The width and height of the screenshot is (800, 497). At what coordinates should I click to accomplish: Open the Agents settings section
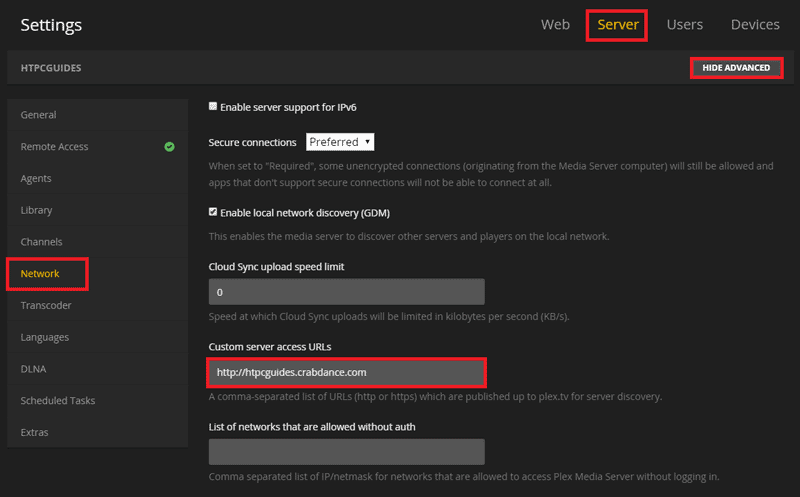click(36, 179)
